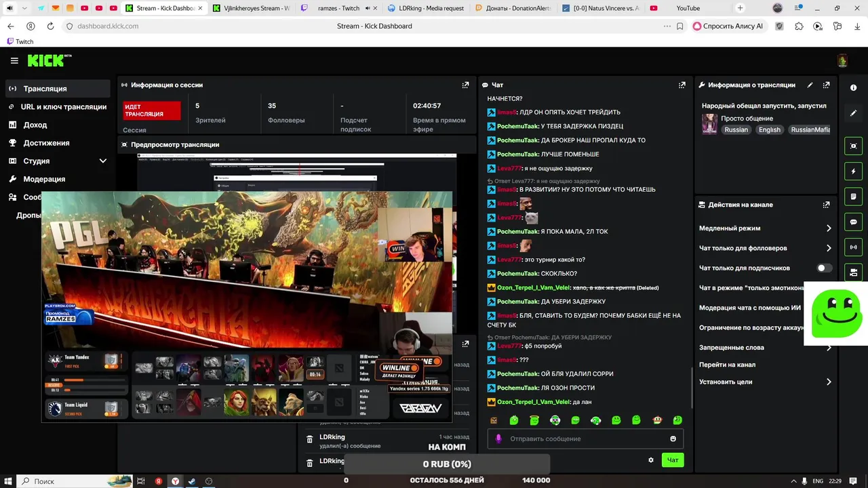Click the browser bookmark icon

(x=680, y=26)
